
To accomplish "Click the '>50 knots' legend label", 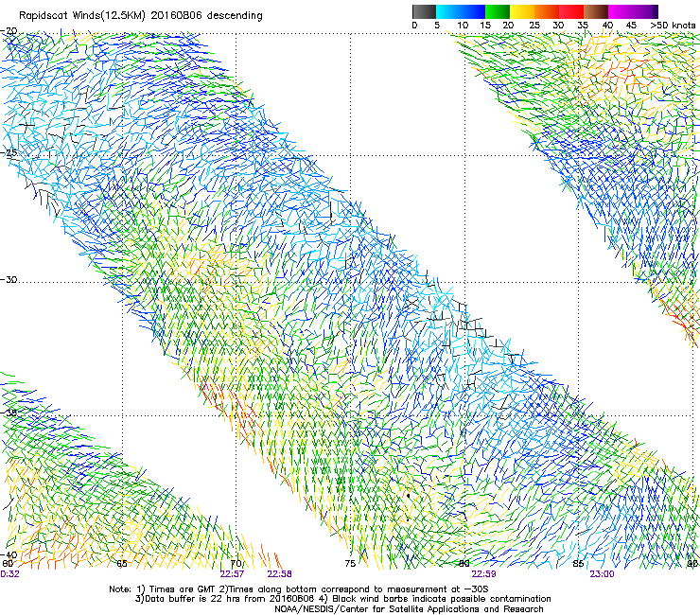I will (x=673, y=26).
